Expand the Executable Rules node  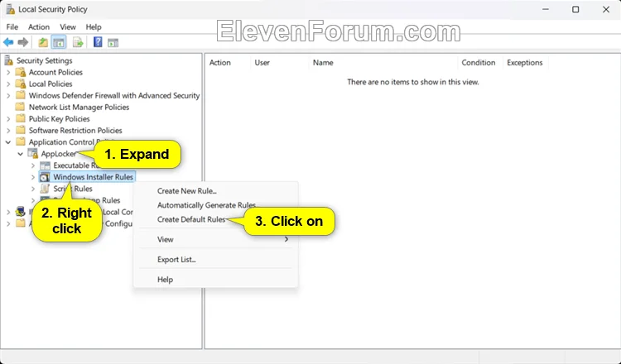[x=33, y=165]
